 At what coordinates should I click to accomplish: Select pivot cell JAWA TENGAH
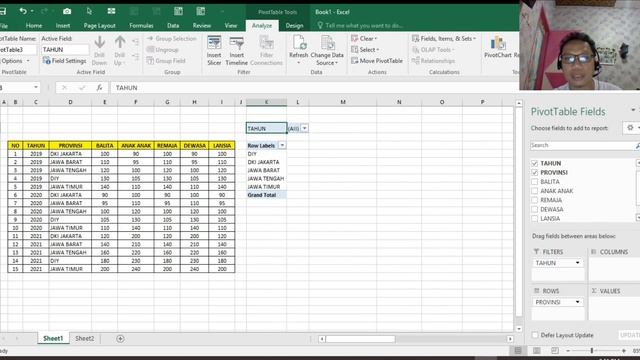point(266,178)
